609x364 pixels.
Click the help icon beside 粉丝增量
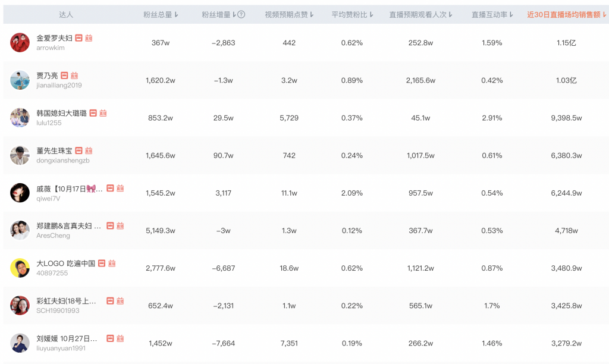coord(241,14)
